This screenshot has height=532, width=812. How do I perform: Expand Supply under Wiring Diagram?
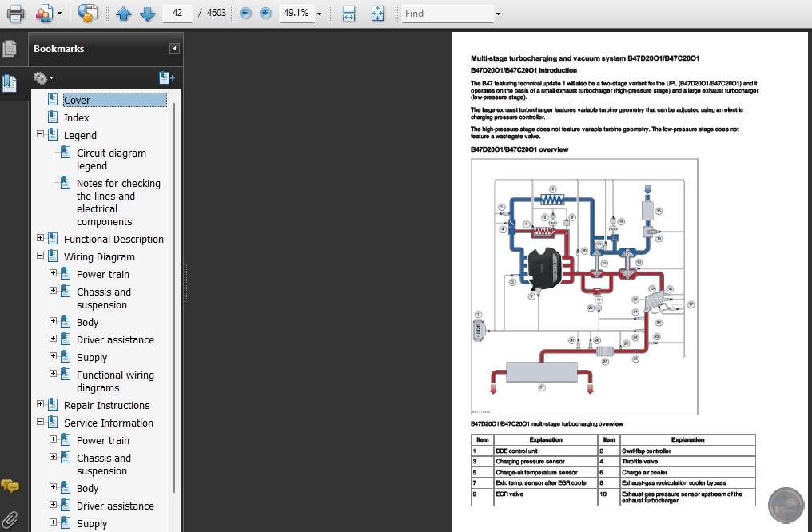pos(53,356)
